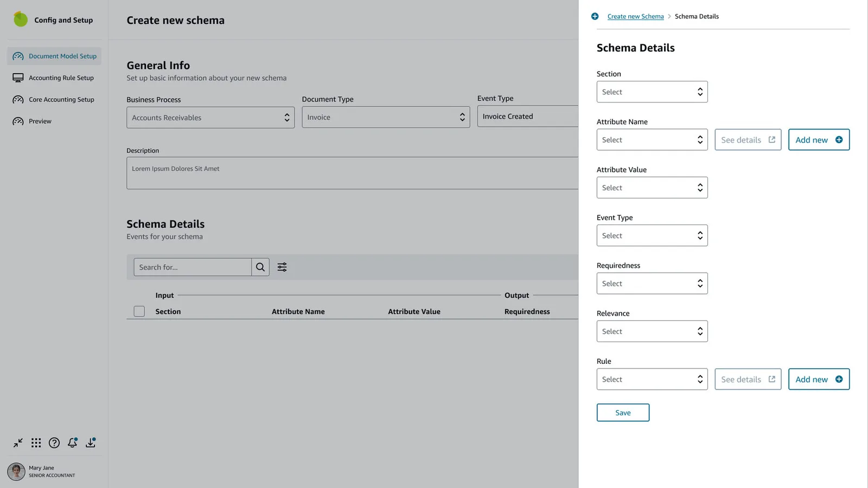
Task: Go to Accounting Rule Setup
Action: [x=54, y=78]
